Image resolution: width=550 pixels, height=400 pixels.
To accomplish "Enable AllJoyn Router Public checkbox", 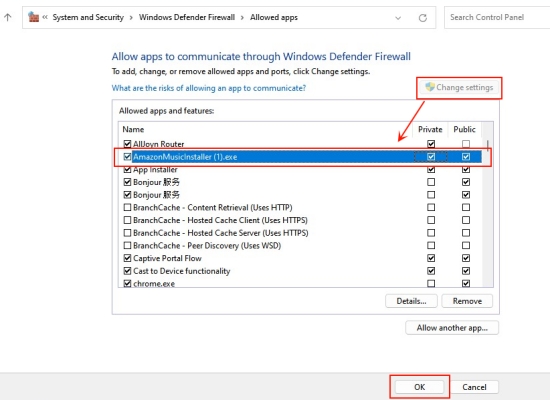I will coord(466,144).
